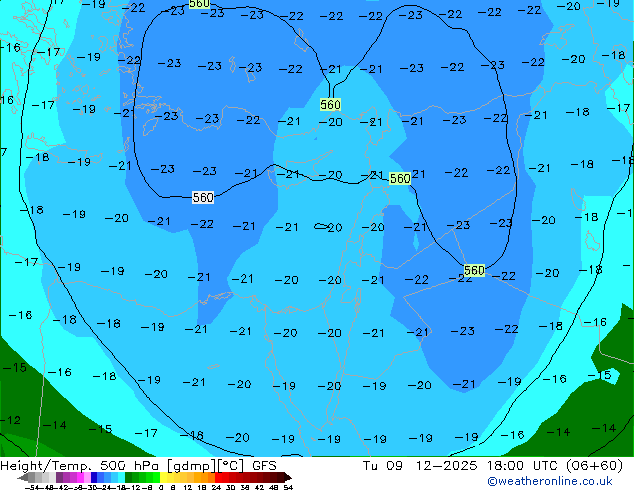Pick the yellow swatch in the color scale
634x490 pixels.
click(163, 477)
